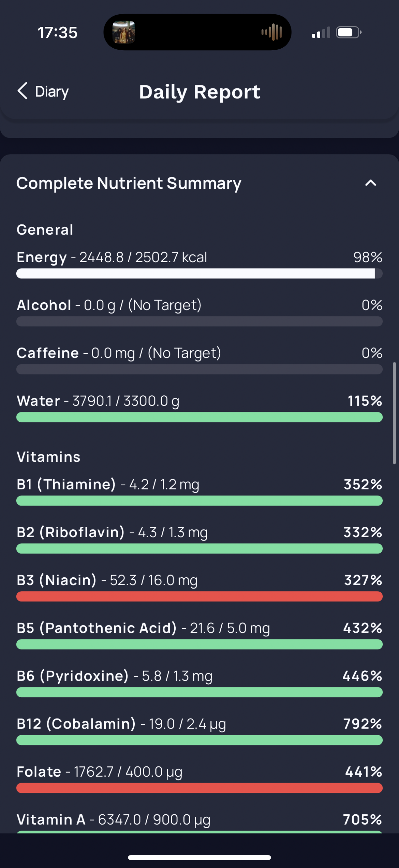Tap the audio waveform icon in Dynamic Island
Viewport: 399px width, 868px height.
click(x=271, y=32)
